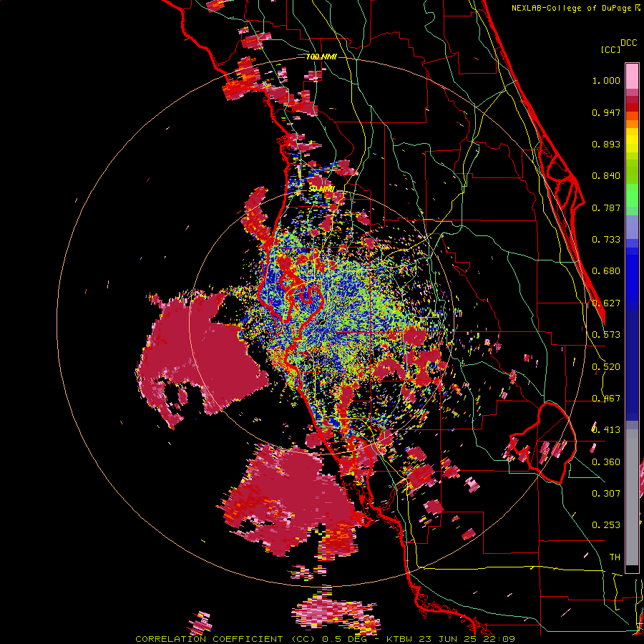Select the 0.680 scale value

[606, 271]
